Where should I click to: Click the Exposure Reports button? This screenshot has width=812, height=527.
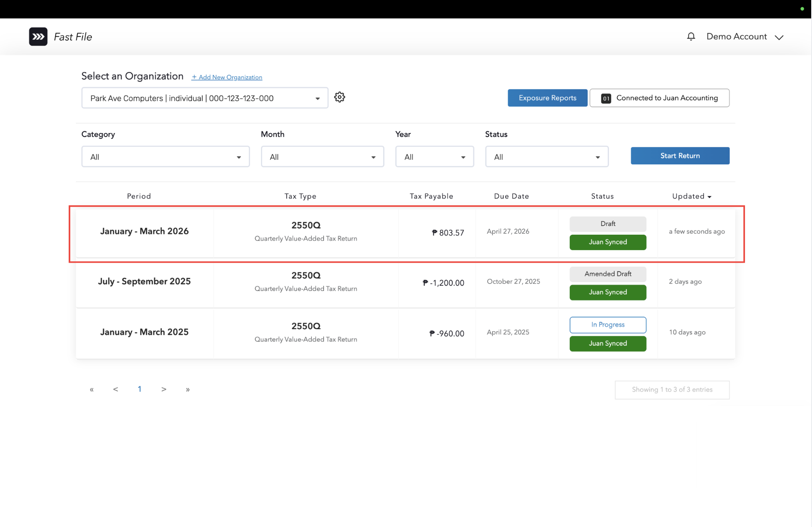[x=547, y=98]
